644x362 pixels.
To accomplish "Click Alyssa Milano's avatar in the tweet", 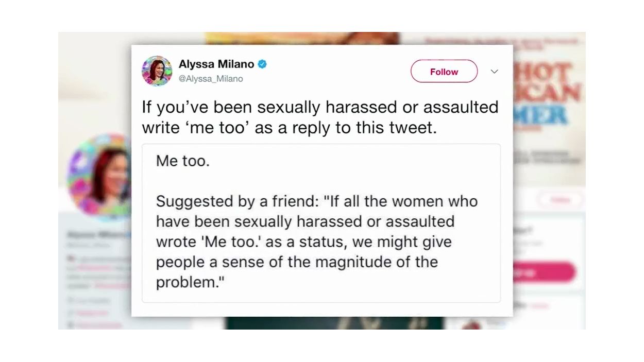I will point(157,71).
